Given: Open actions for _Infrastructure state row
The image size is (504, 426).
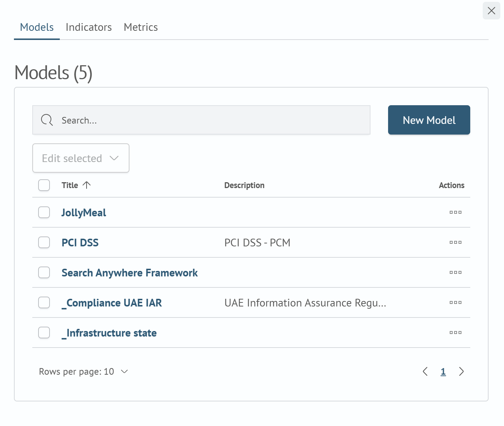Looking at the screenshot, I should click(455, 333).
